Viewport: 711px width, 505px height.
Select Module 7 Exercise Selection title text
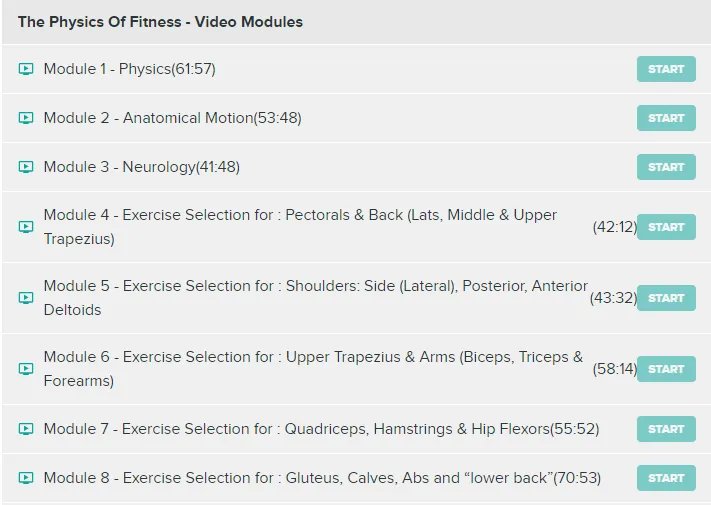(x=320, y=429)
